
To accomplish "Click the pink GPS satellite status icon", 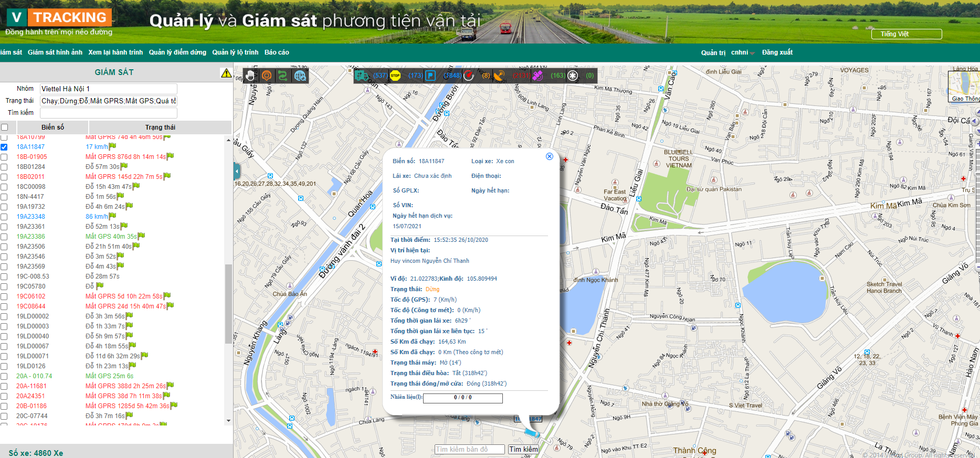I will 537,76.
